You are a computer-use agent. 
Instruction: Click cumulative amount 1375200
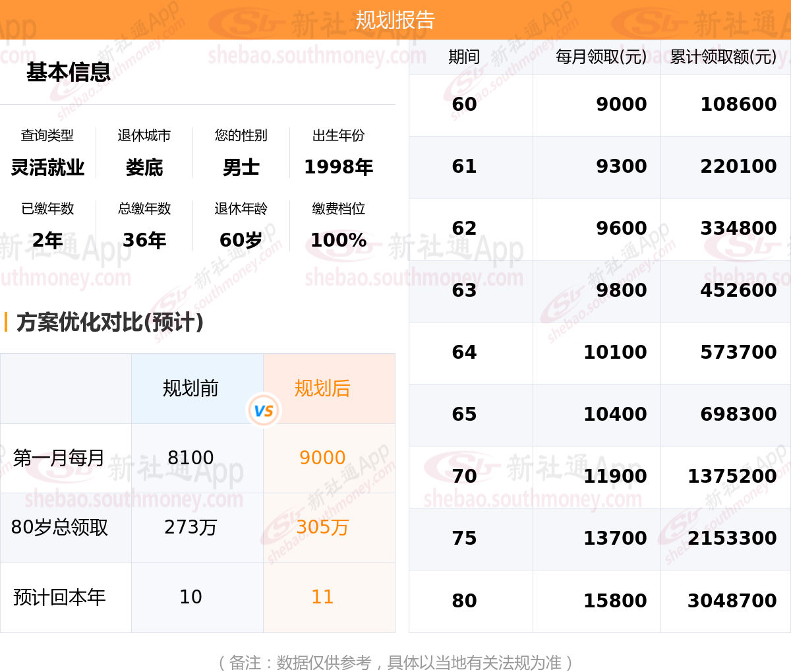[x=732, y=476]
